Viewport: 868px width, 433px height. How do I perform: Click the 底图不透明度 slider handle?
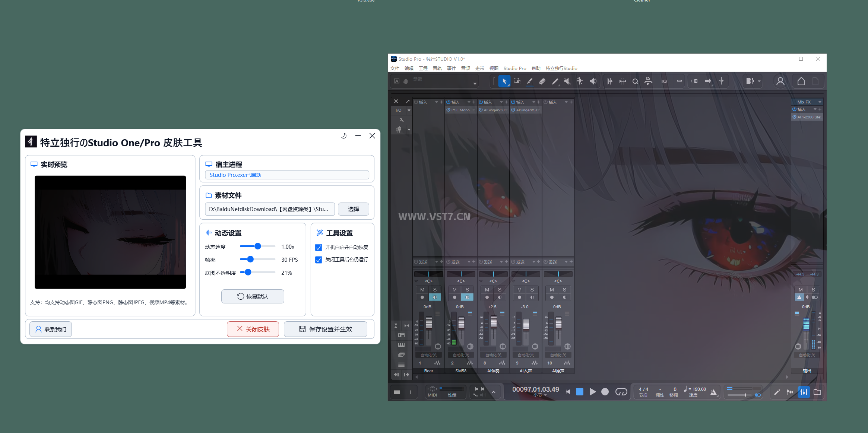[248, 272]
